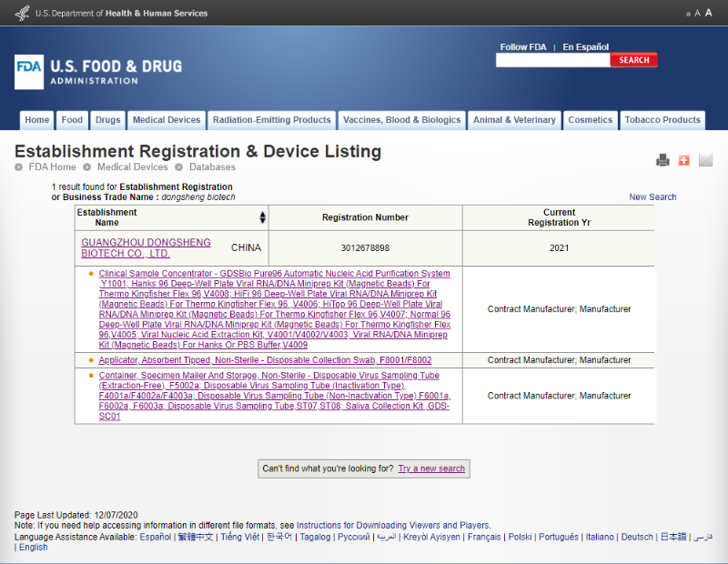Open the Cosmetics tab
728x564 pixels.
coord(590,120)
